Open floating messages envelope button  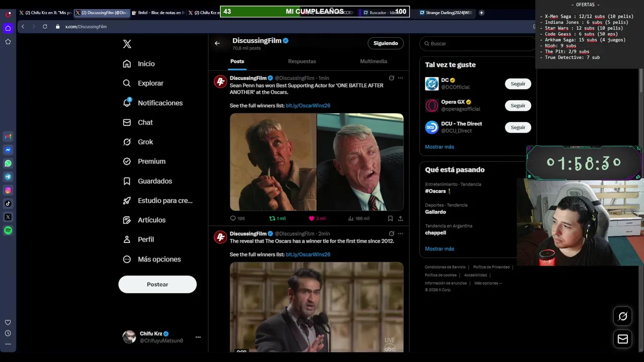(x=623, y=339)
